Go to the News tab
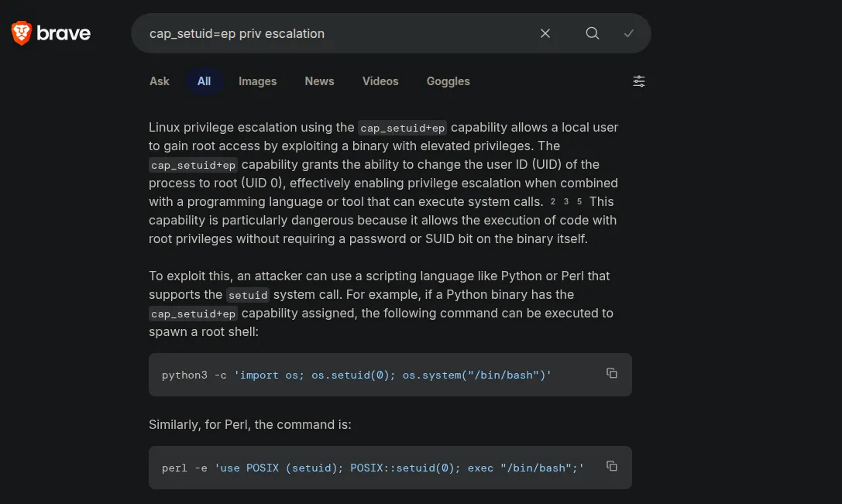The height and width of the screenshot is (504, 842). 319,81
